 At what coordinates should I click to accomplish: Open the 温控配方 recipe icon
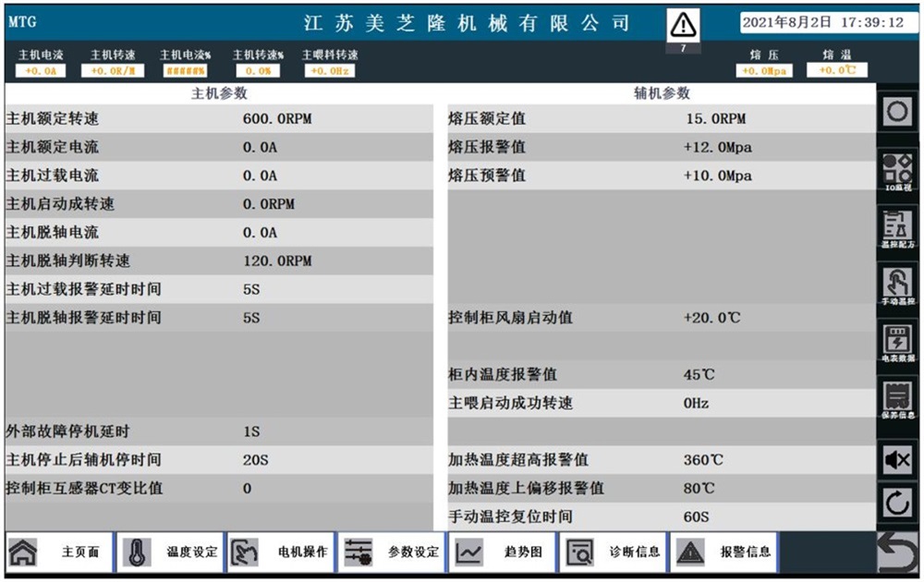coord(897,229)
